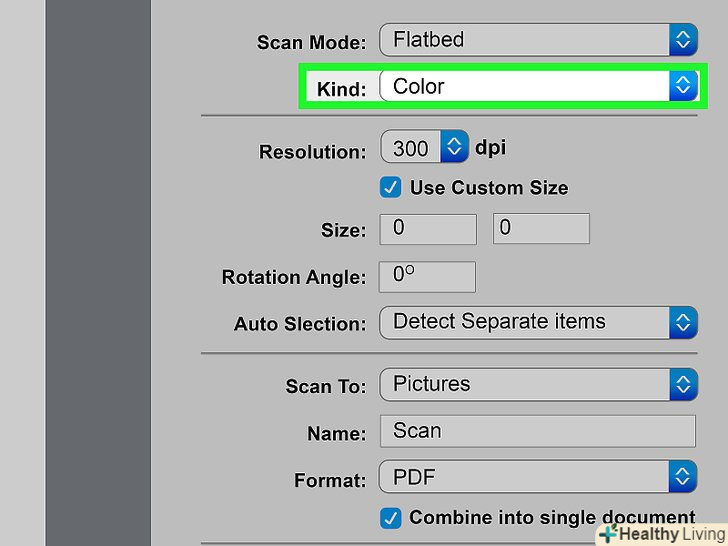Click the Format dropdown arrows

tap(683, 475)
